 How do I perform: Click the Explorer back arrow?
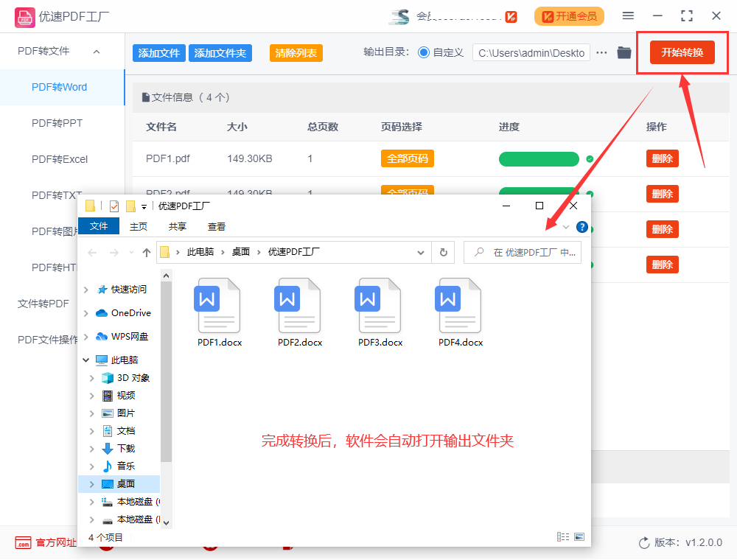(x=92, y=253)
